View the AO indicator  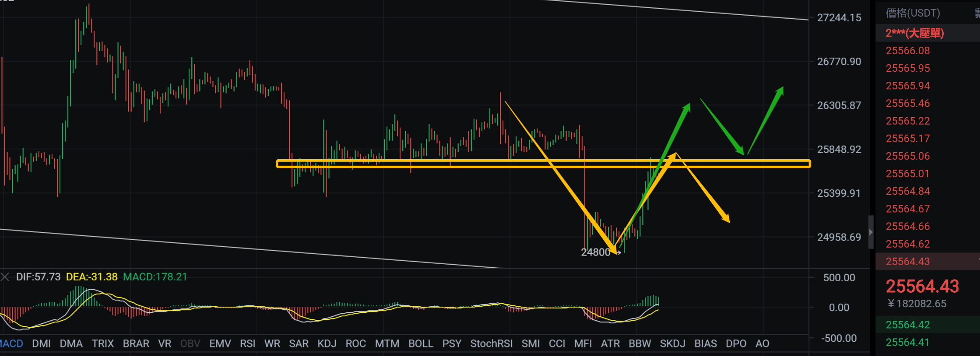click(763, 343)
